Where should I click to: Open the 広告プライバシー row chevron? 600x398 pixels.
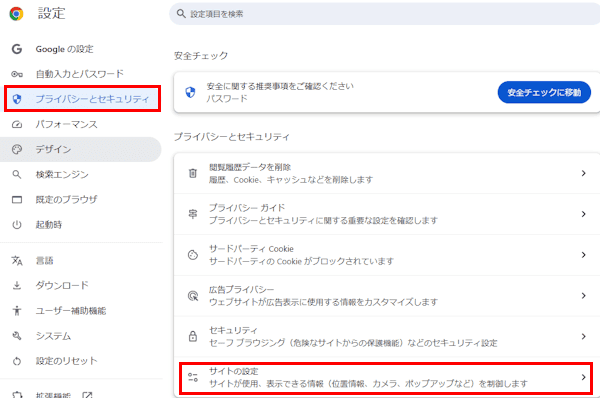click(x=584, y=295)
